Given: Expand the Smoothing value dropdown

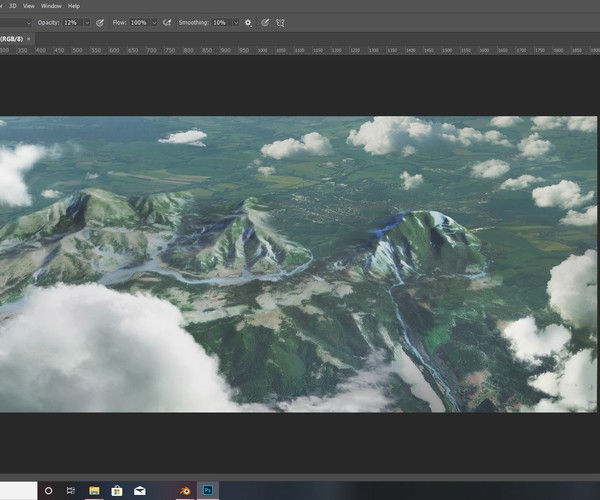Looking at the screenshot, I should [x=236, y=23].
